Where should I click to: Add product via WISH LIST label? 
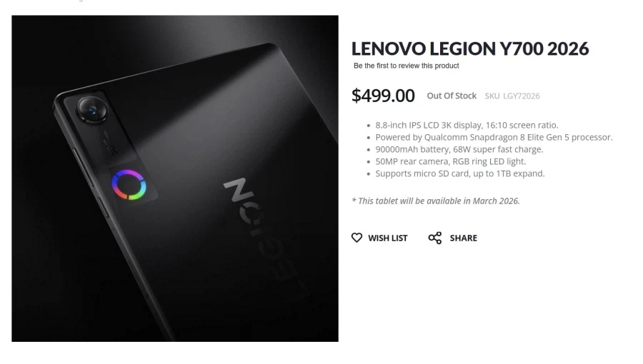387,238
